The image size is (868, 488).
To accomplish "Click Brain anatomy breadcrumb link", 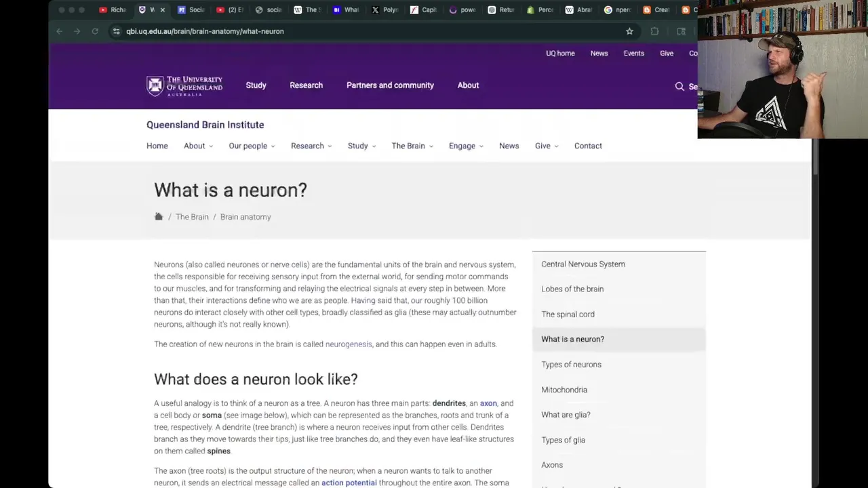I will [245, 217].
